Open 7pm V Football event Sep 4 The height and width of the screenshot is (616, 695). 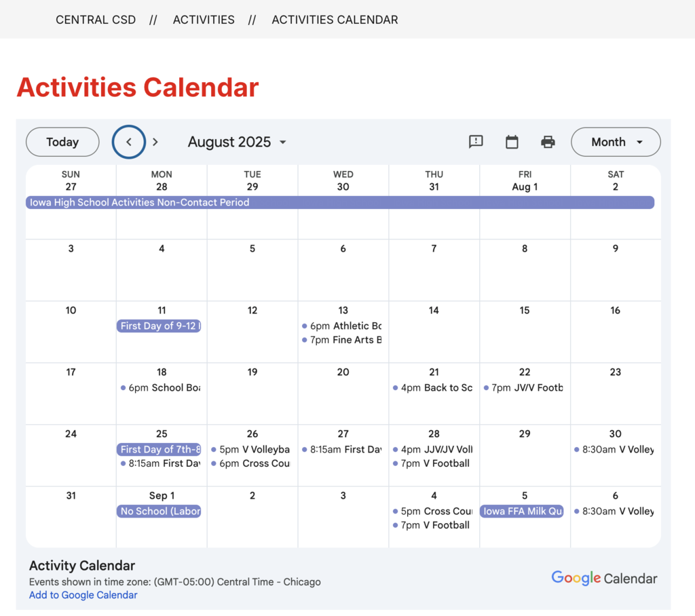coord(432,525)
